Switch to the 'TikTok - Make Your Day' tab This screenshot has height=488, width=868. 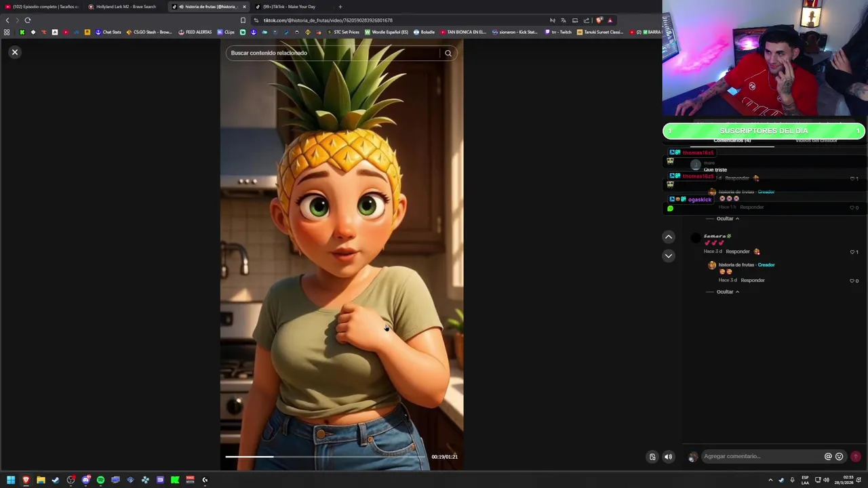pyautogui.click(x=291, y=7)
